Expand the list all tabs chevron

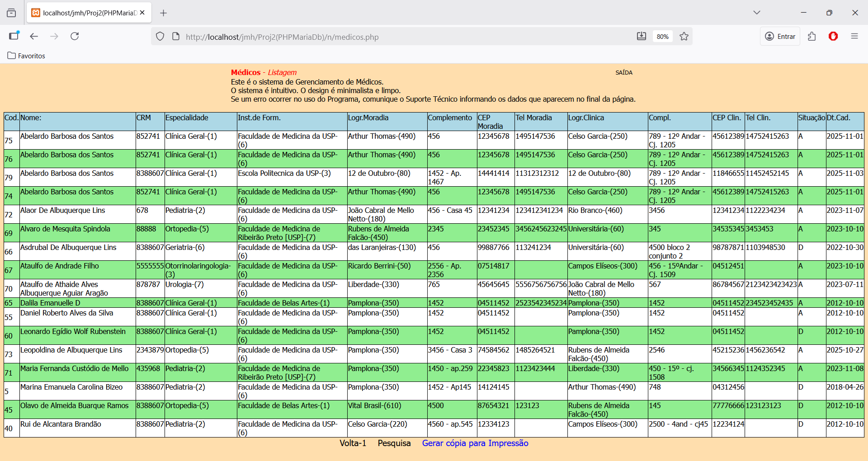click(x=757, y=13)
